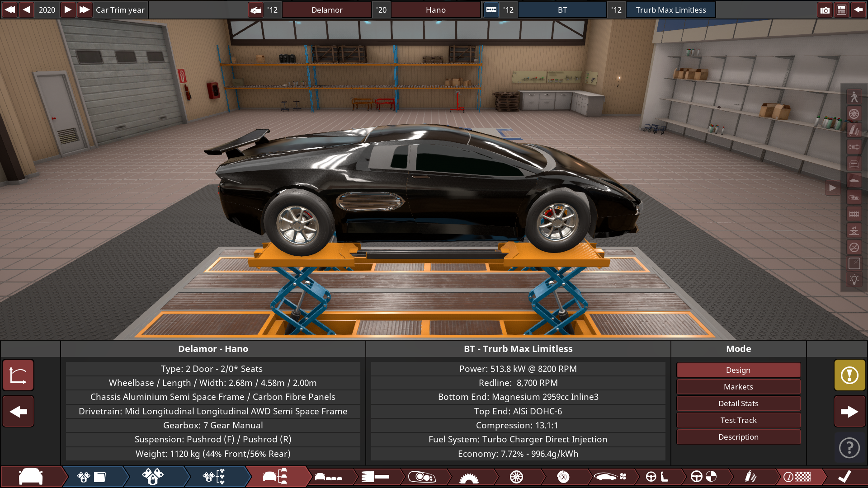
Task: Open the yellow warning exclamation button
Action: point(849,375)
